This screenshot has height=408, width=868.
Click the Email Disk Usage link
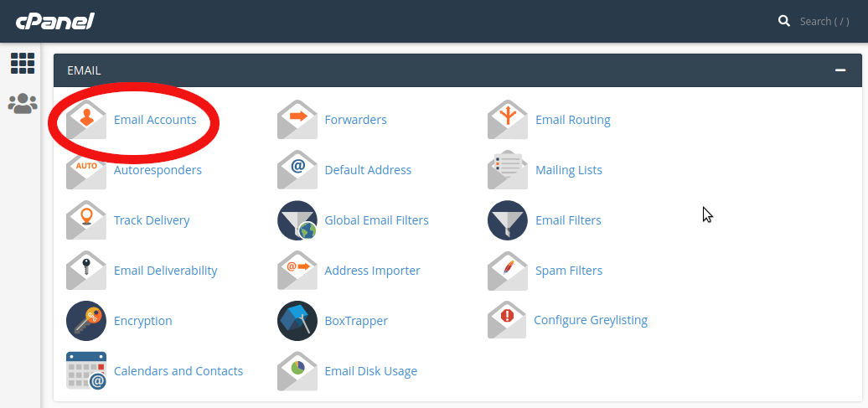click(x=371, y=371)
